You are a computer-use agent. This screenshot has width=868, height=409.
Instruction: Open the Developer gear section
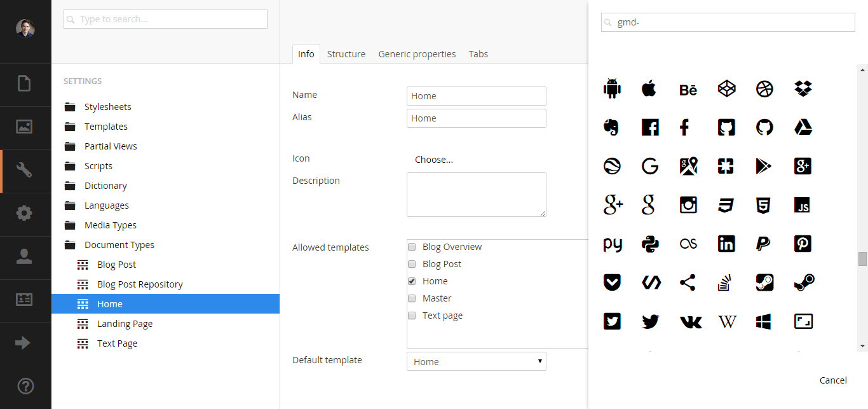click(x=24, y=213)
